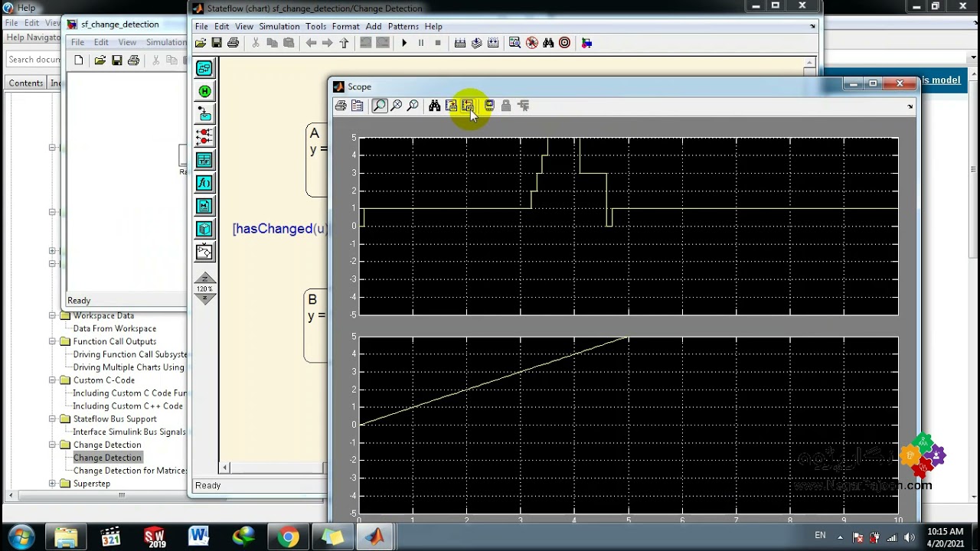The width and height of the screenshot is (980, 551).
Task: Select the MATLAB function tool
Action: point(204,207)
